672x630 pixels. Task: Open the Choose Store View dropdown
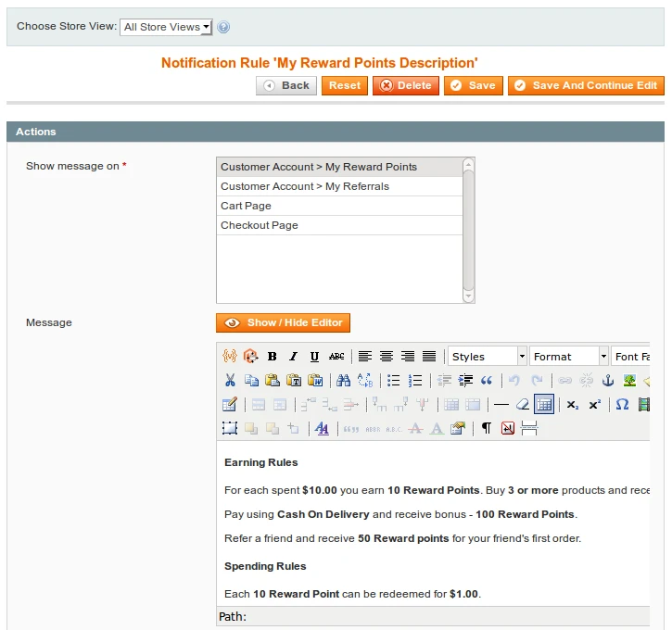point(167,27)
